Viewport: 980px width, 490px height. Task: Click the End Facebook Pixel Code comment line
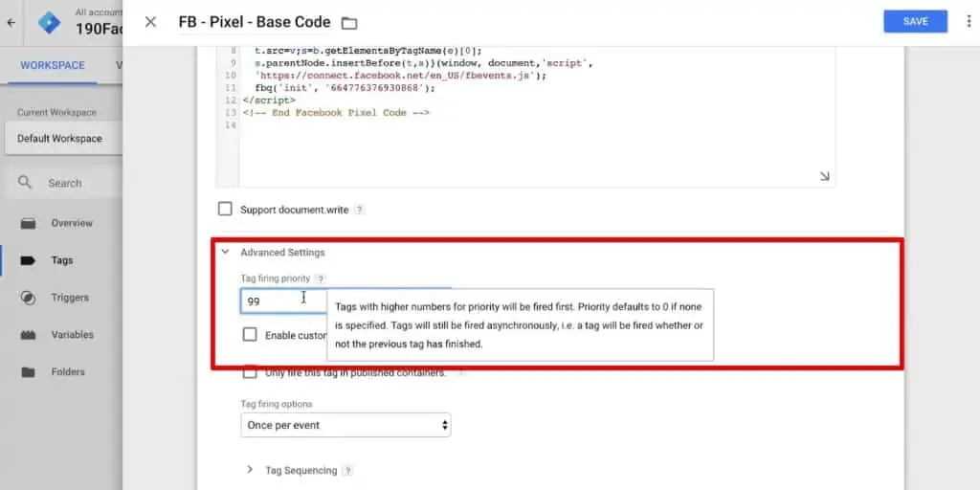coord(336,113)
